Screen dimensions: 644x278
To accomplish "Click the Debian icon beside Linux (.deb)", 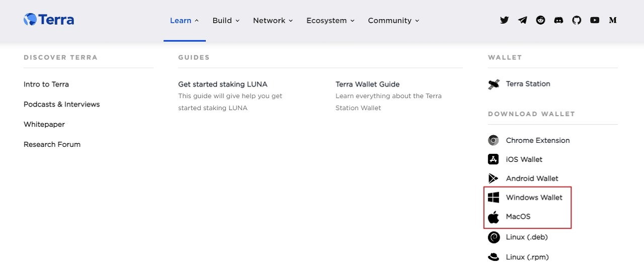I will (x=494, y=237).
